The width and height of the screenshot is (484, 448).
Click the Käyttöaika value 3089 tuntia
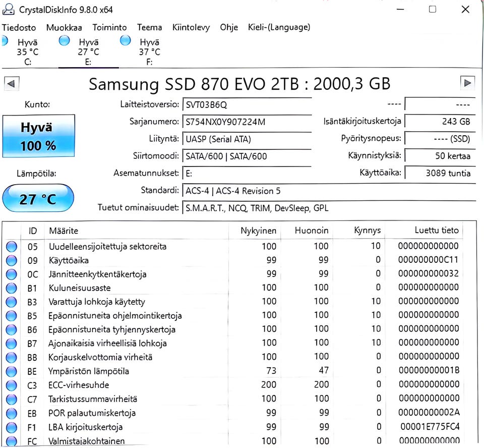tap(440, 173)
